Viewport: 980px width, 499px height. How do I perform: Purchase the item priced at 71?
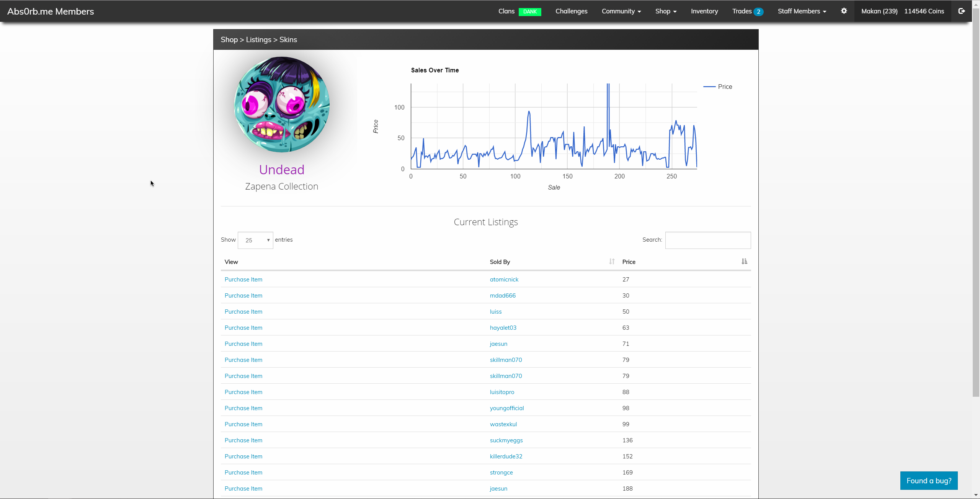243,344
